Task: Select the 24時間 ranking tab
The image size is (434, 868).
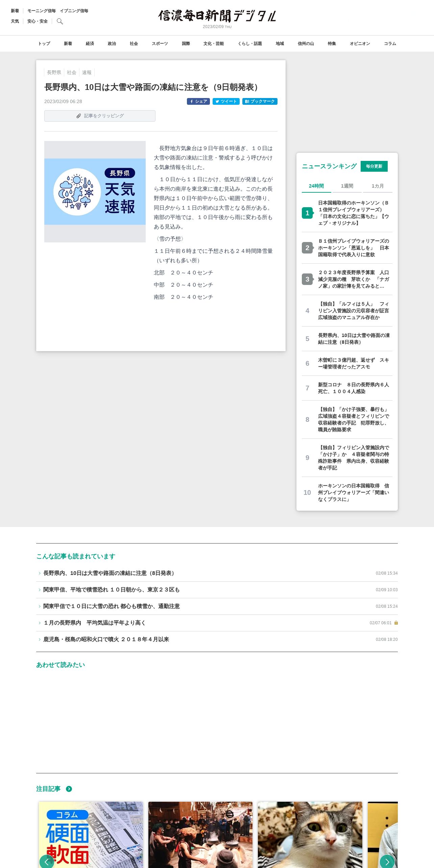Action: (x=316, y=186)
